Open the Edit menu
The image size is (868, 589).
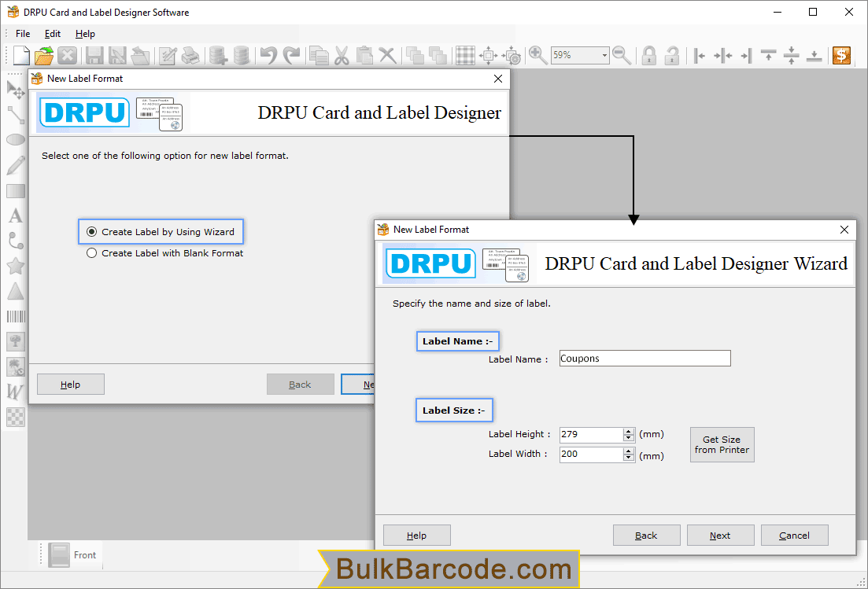pos(53,34)
